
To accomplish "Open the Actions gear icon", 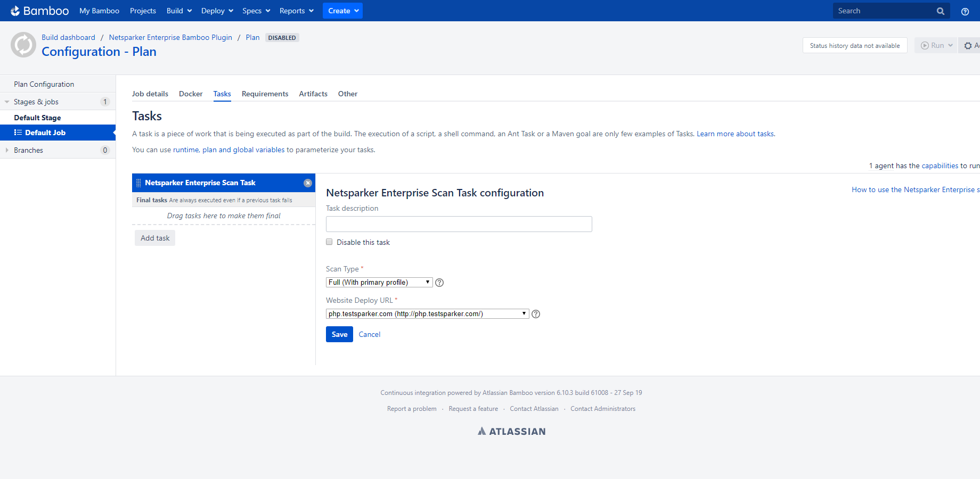I will tap(968, 46).
